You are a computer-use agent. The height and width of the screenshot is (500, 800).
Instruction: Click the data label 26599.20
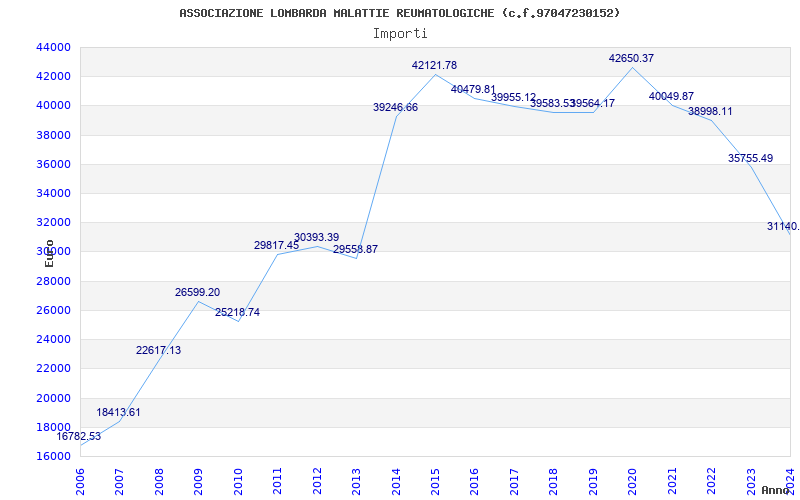[197, 292]
